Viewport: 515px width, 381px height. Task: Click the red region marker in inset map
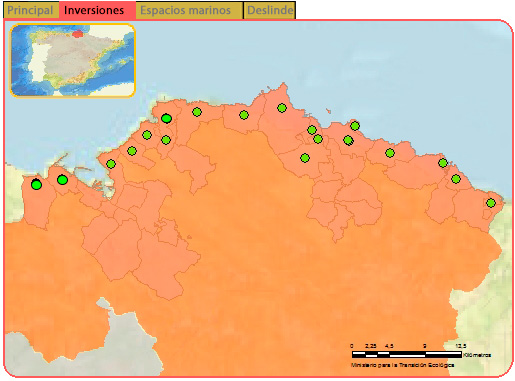coord(78,34)
